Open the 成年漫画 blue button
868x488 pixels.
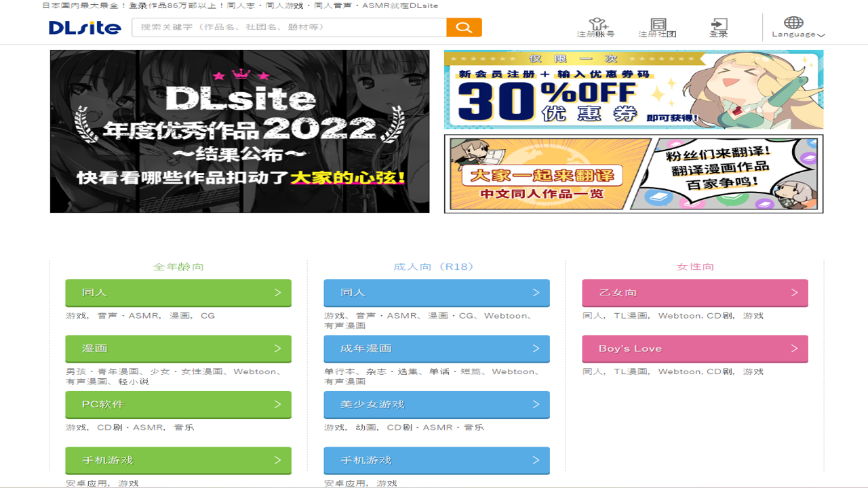click(x=437, y=348)
